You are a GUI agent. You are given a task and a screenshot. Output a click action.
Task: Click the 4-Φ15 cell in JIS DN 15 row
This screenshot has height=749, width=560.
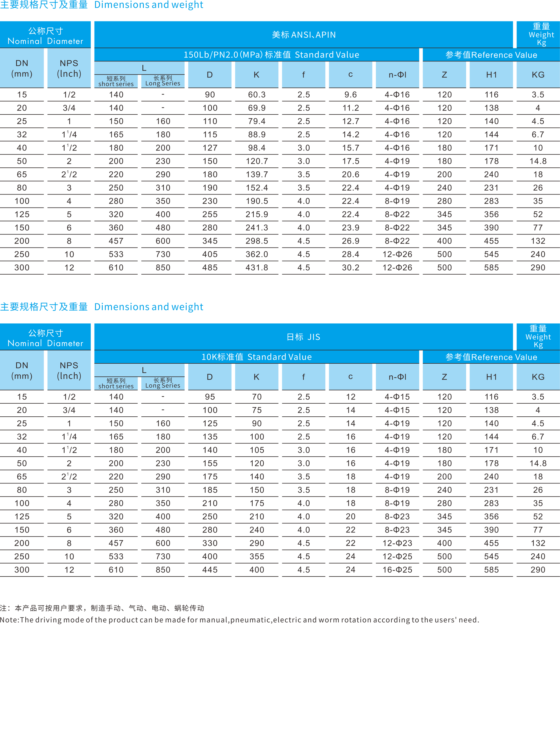coord(397,397)
